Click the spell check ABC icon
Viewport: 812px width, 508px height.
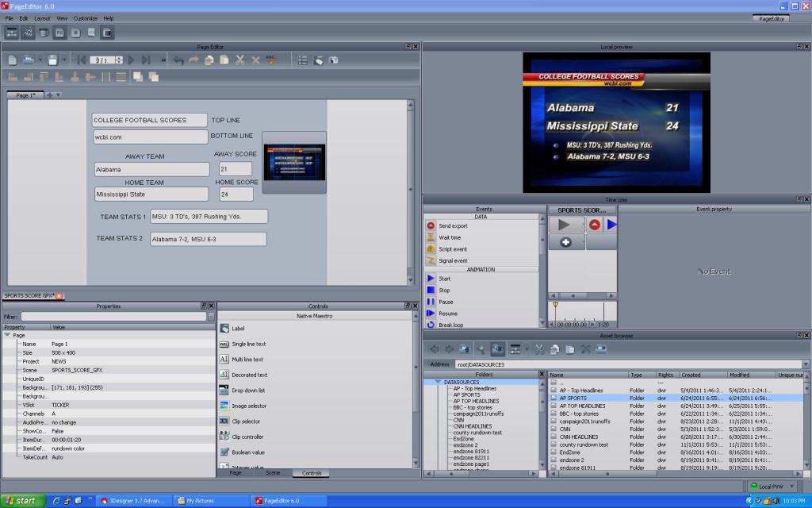(271, 60)
